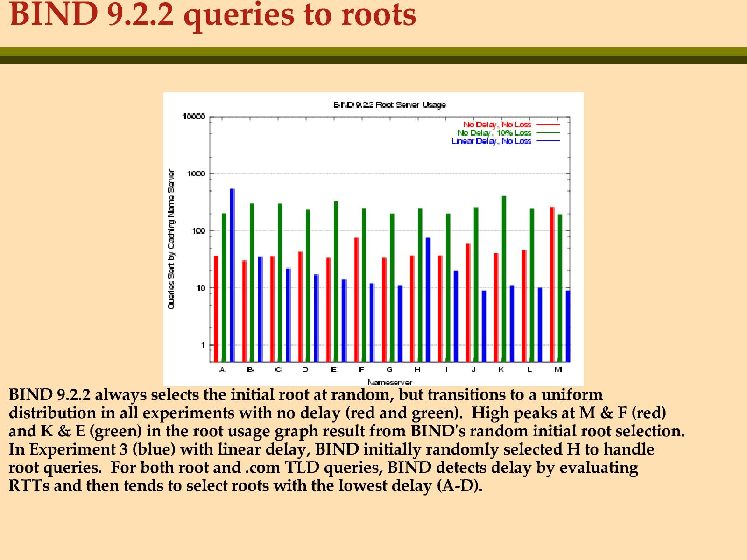Click the x-axis tick label "G"

coord(389,370)
